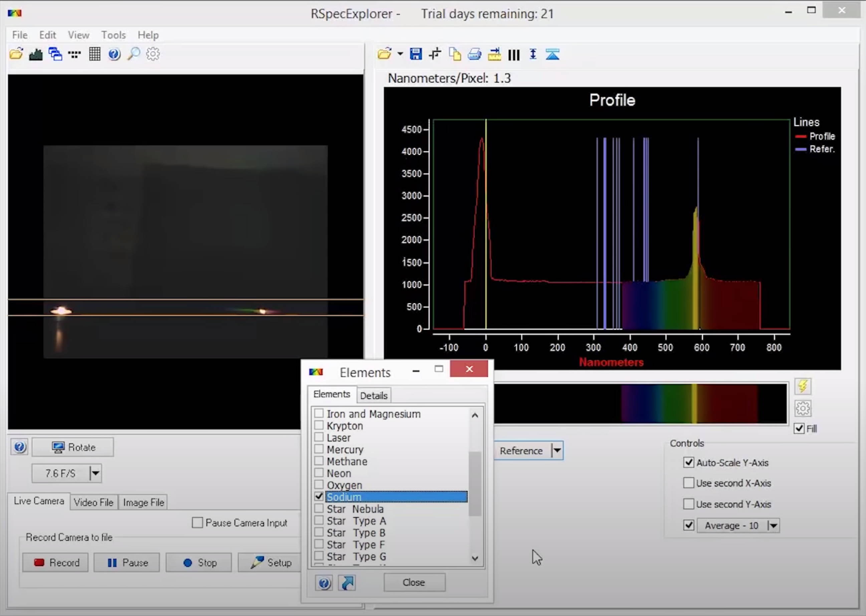Click the cascading windows icon in left toolbar

pos(55,54)
